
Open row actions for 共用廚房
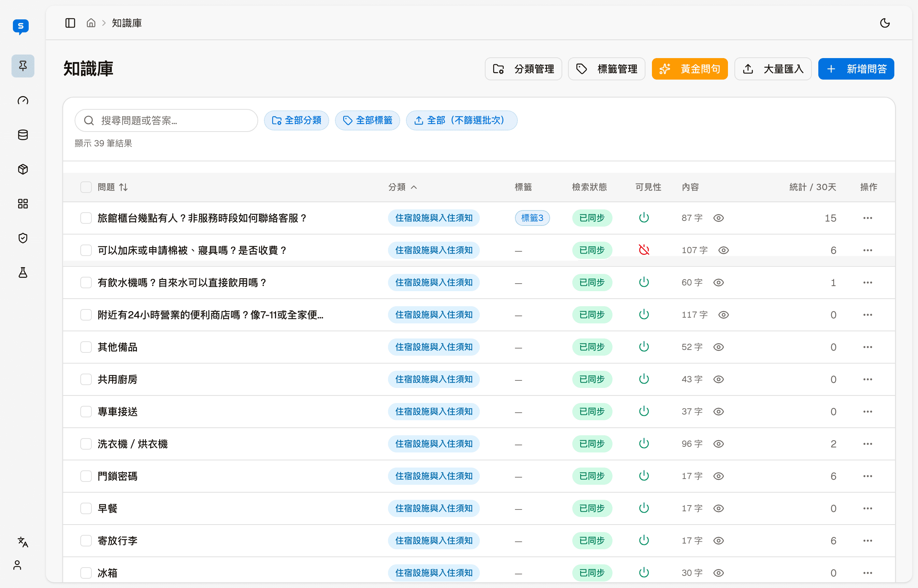tap(867, 379)
